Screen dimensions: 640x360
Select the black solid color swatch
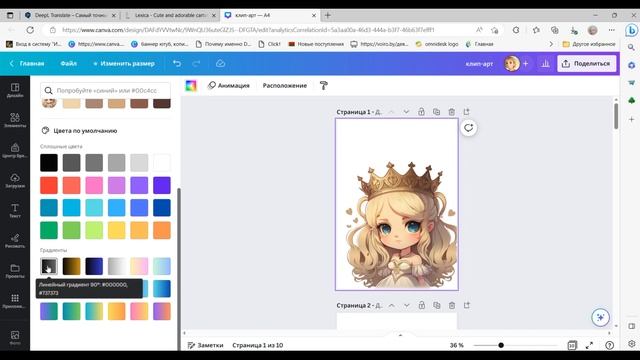point(49,162)
